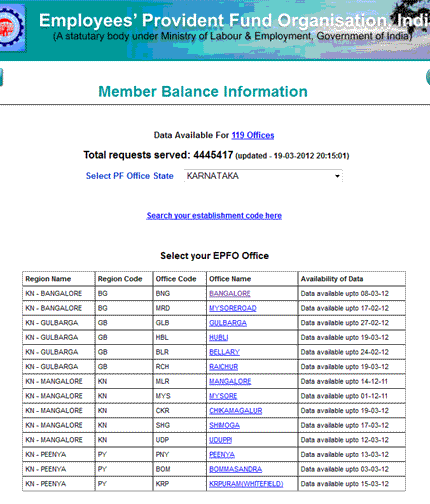This screenshot has height=504, width=430.
Task: Open the 119 Offices link
Action: 253,135
